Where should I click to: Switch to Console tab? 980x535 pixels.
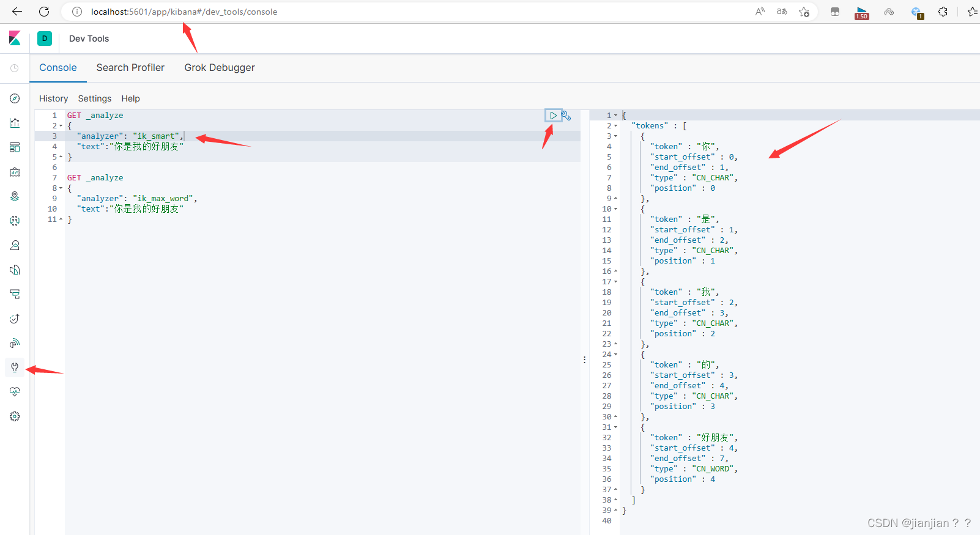click(x=58, y=68)
